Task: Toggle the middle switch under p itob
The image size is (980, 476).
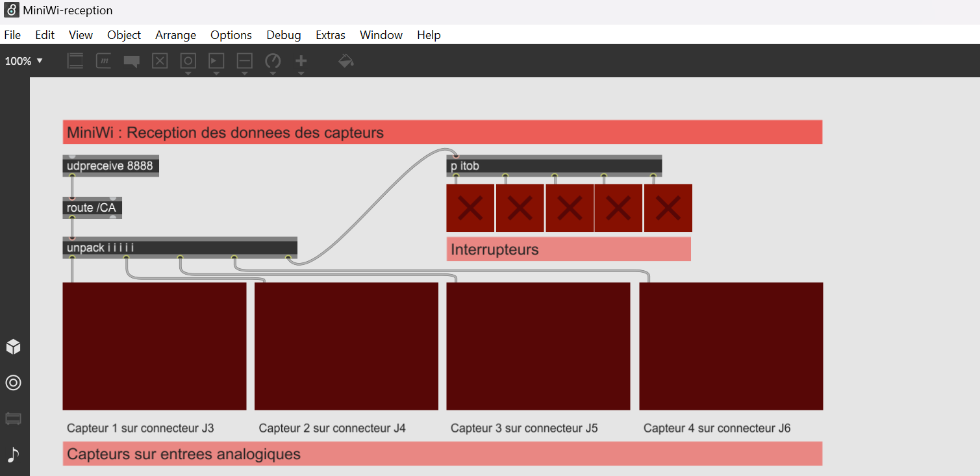Action: [x=570, y=208]
